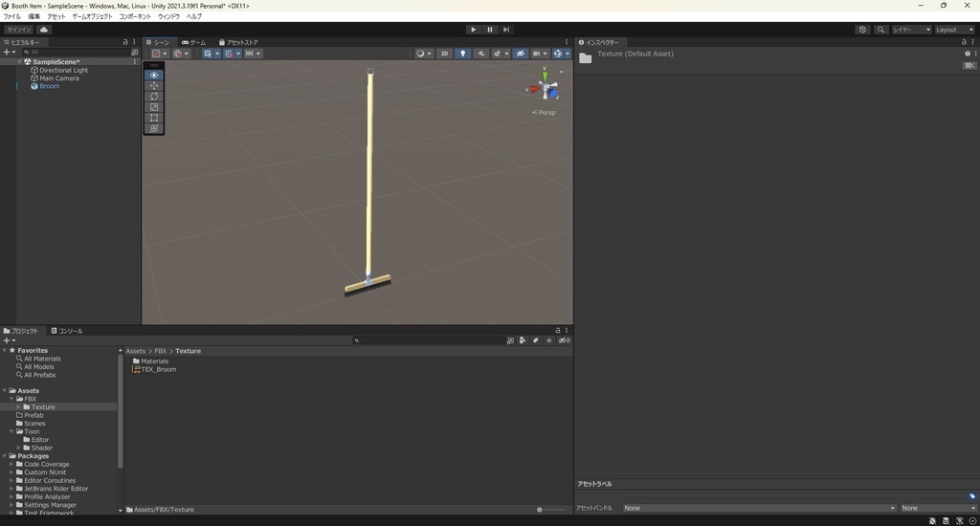Click the favorites star in Project toolbar

548,340
